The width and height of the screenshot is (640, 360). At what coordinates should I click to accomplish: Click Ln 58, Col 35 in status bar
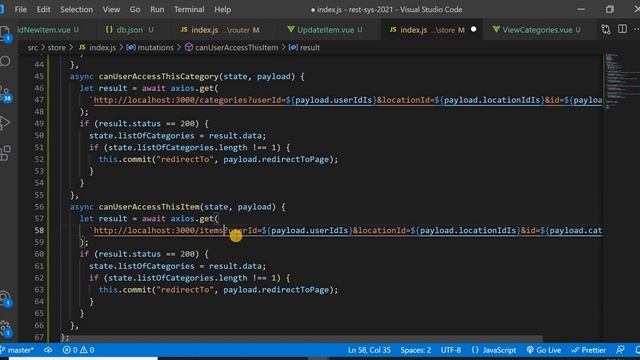tap(369, 350)
